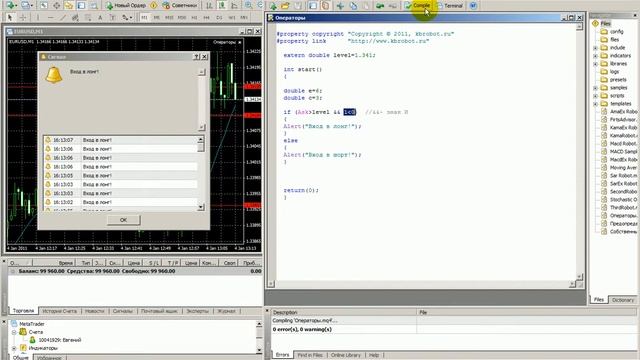The image size is (640, 360).
Task: Expand the libraries folder
Action: pyautogui.click(x=595, y=64)
